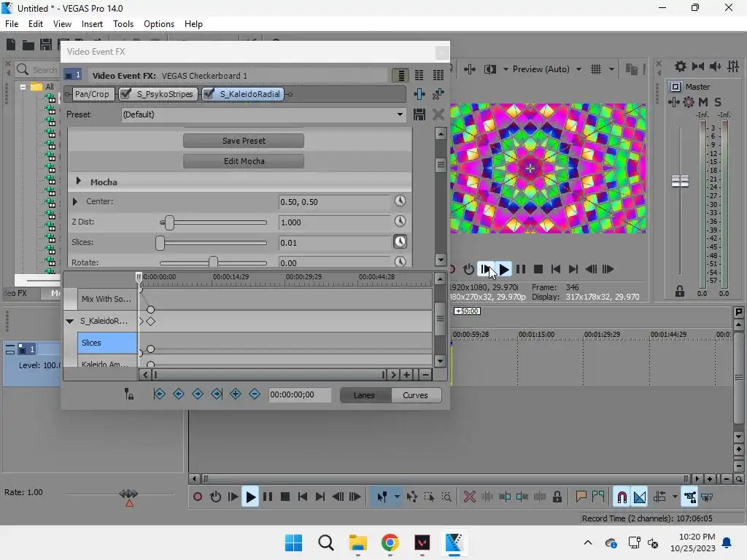Toggle Sync Cursor lock icon

pyautogui.click(x=128, y=394)
